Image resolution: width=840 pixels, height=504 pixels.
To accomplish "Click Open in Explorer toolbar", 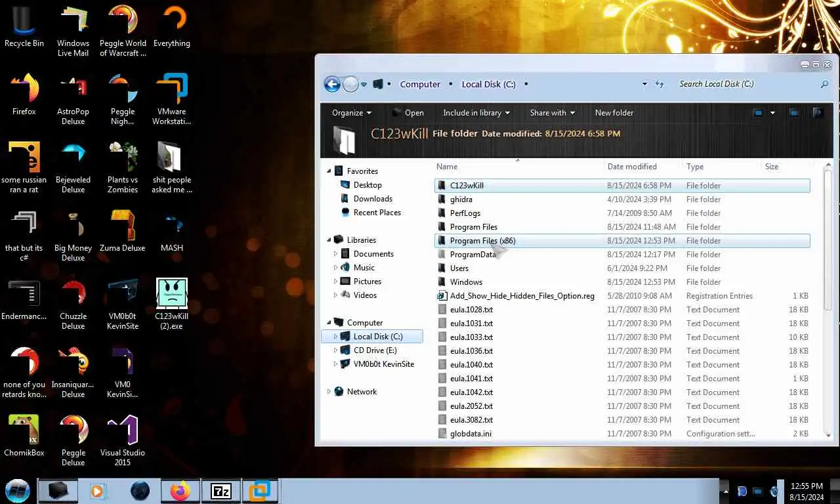I will coord(408,113).
